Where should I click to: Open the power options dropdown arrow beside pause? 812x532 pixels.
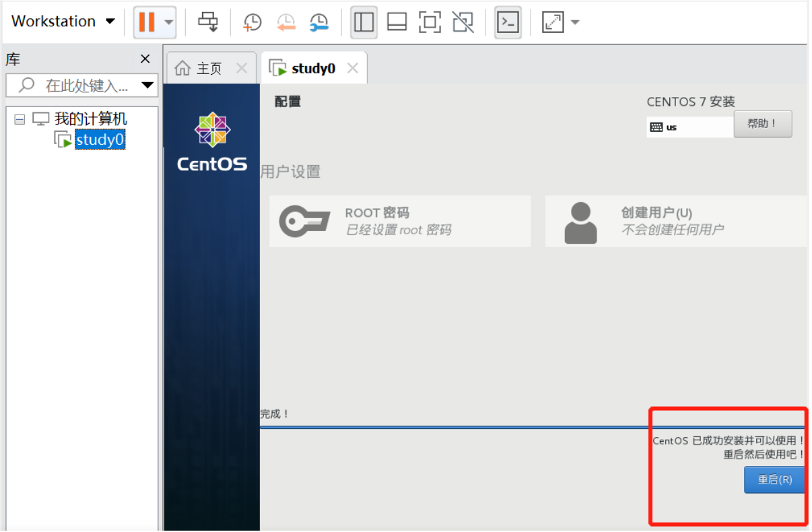[168, 22]
